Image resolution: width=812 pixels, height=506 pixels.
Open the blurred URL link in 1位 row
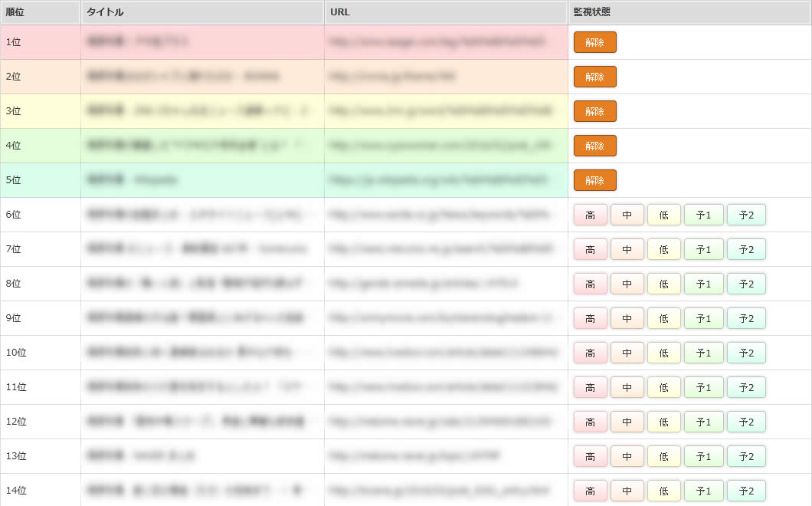coord(438,42)
